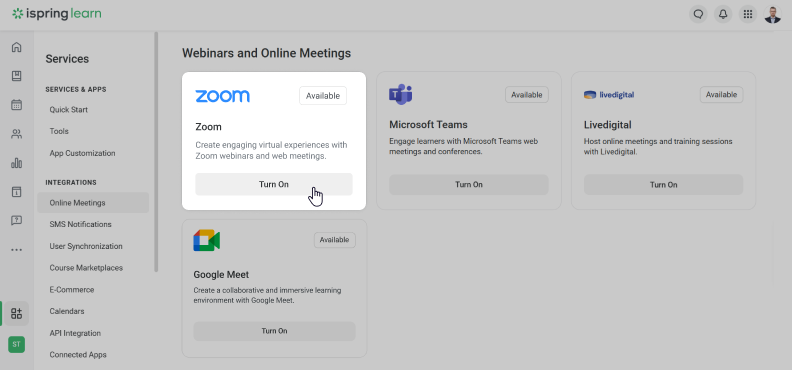Click the Livedigital description text
The height and width of the screenshot is (370, 792).
point(658,146)
